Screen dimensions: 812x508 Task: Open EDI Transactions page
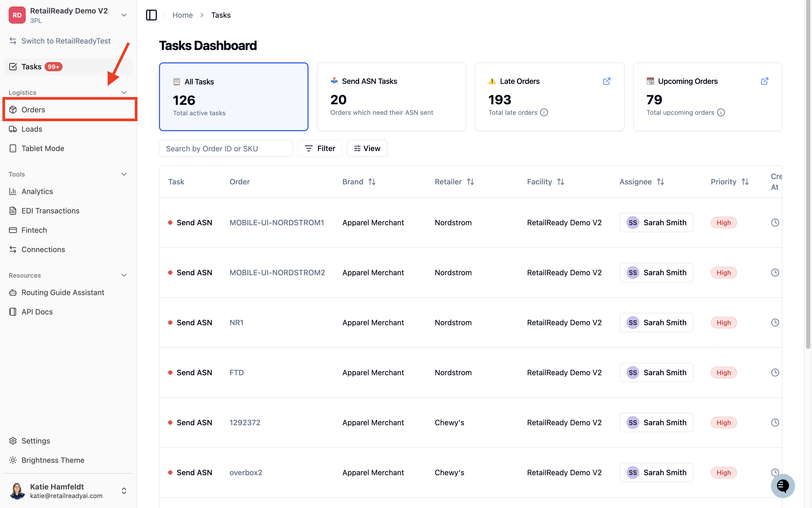pos(68,211)
